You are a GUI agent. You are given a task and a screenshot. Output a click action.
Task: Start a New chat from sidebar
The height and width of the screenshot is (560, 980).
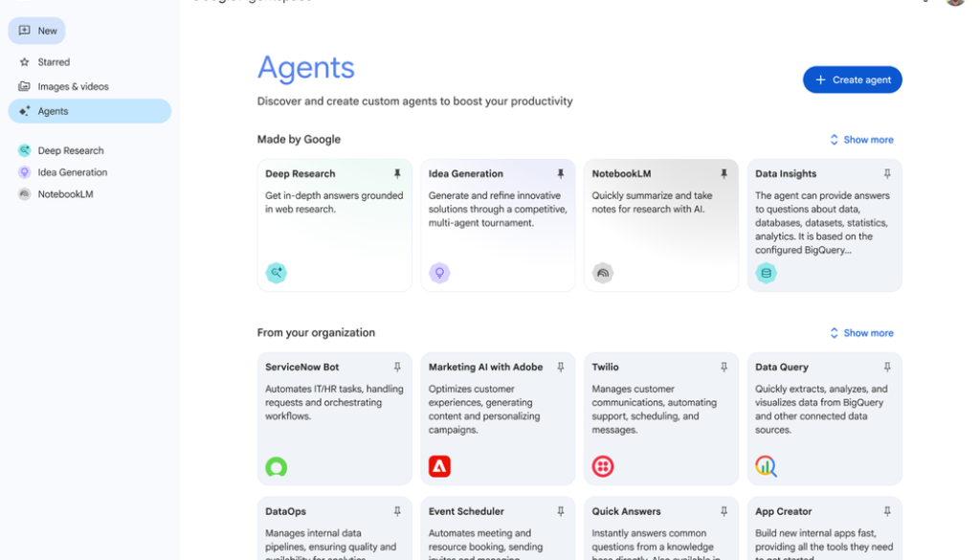coord(37,31)
